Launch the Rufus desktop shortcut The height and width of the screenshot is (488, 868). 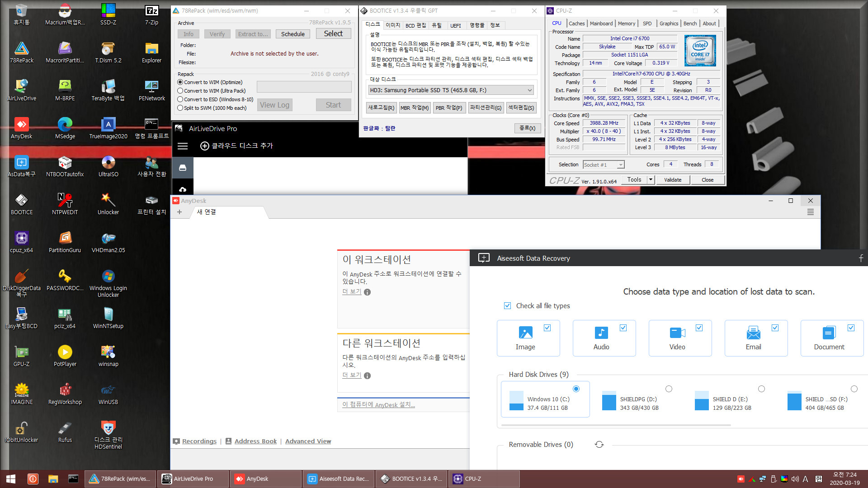[65, 432]
